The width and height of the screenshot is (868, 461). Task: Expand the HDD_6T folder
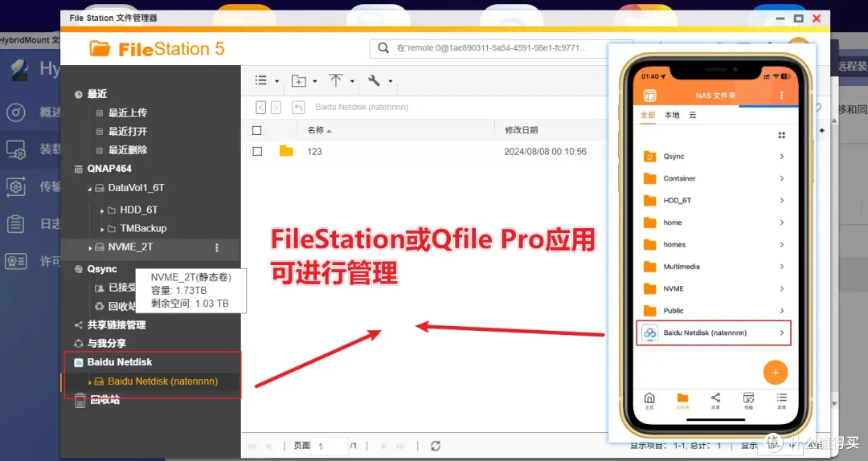(102, 211)
